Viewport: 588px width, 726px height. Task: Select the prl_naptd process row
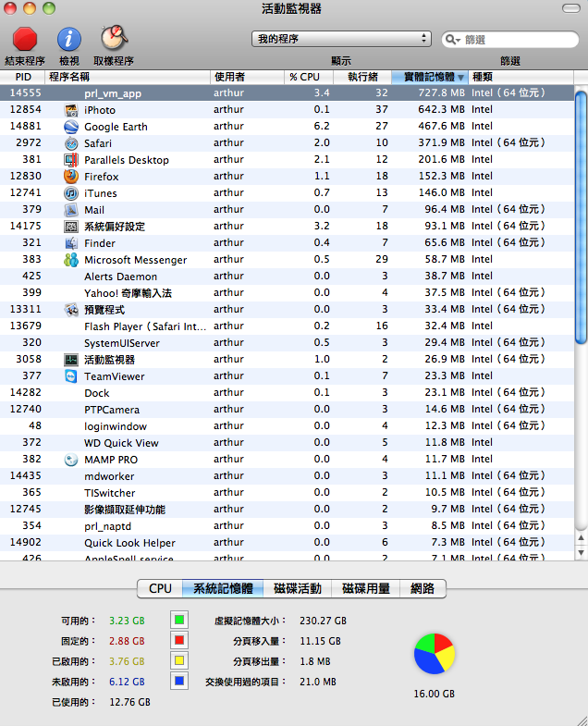click(287, 526)
